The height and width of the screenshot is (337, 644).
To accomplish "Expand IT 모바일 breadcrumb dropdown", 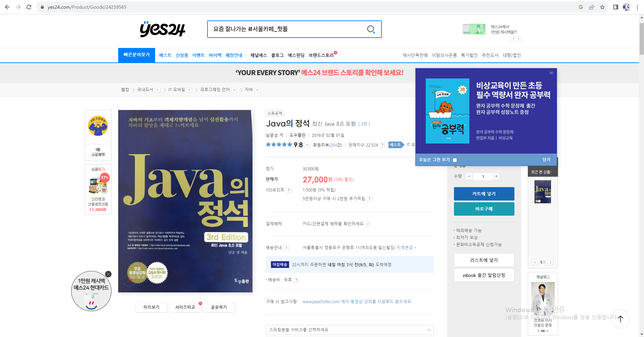I will 189,90.
